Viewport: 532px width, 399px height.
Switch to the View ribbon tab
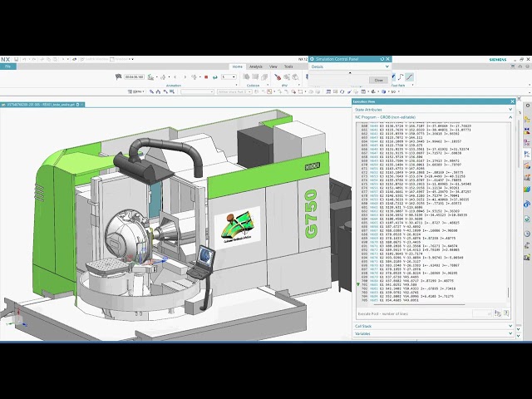[x=273, y=66]
